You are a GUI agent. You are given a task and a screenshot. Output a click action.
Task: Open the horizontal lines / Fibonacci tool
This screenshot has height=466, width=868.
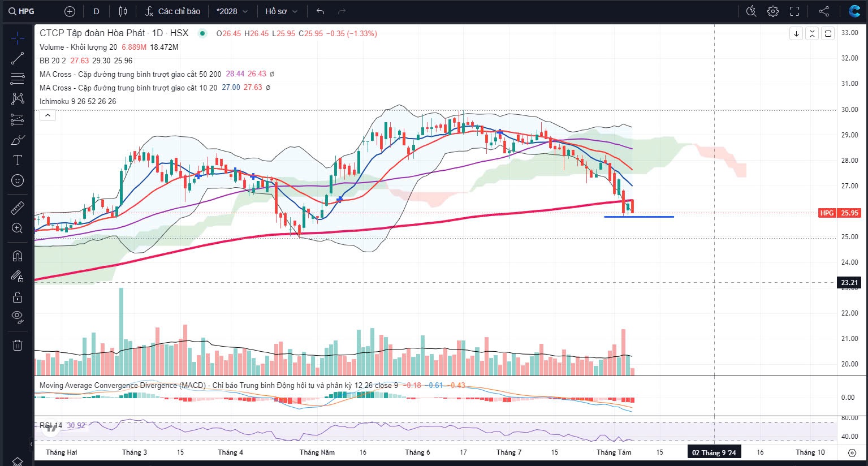tap(18, 78)
